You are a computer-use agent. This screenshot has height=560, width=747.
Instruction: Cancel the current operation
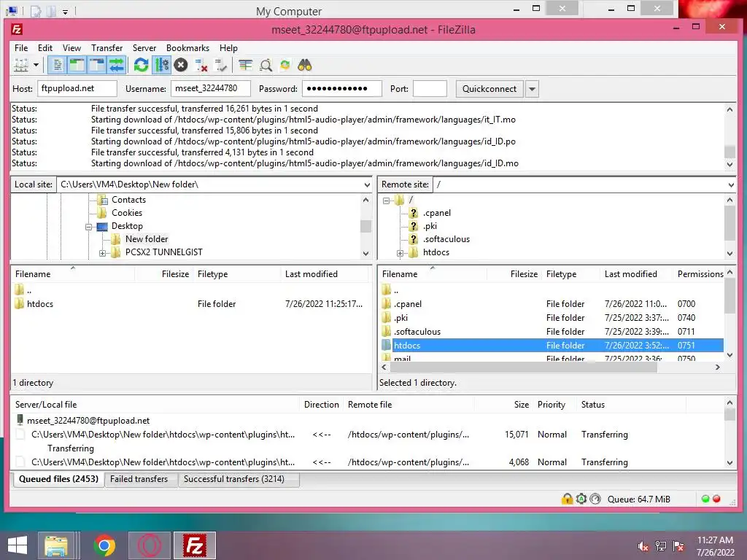coord(181,65)
